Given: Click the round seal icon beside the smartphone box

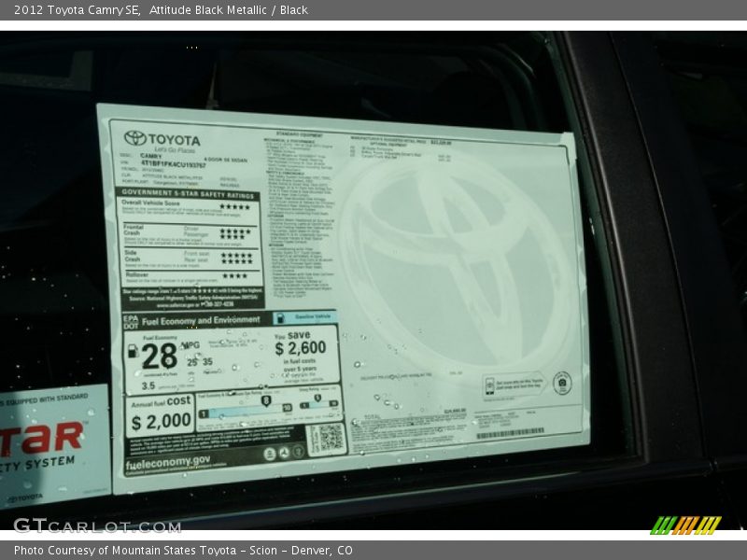Looking at the screenshot, I should (x=562, y=384).
